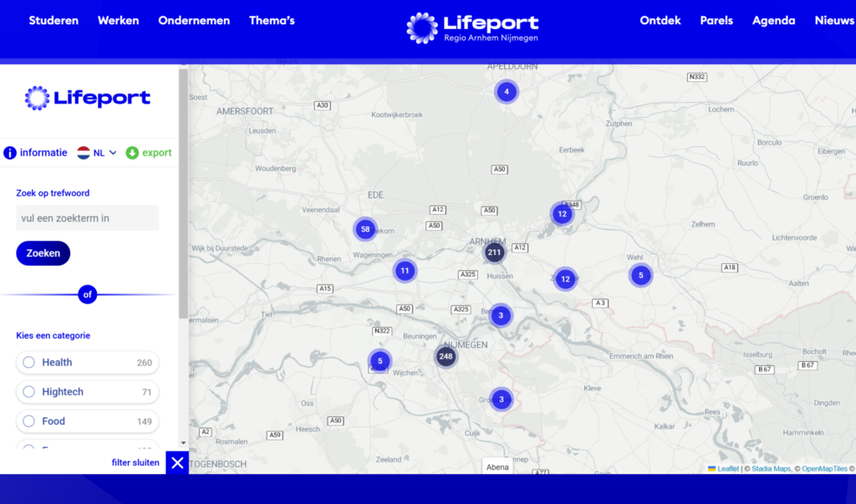Screen dimensions: 856x504
Task: Click the informatie link
Action: 43,153
